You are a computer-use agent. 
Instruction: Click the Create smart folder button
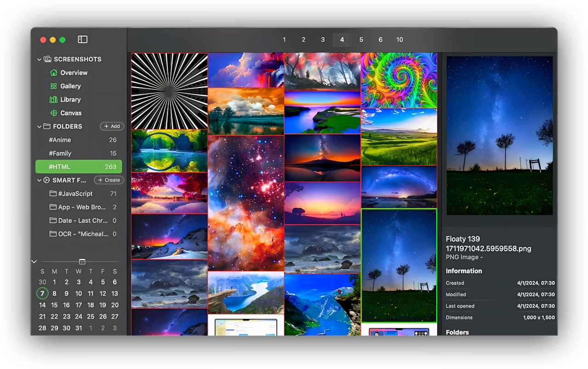tap(108, 180)
